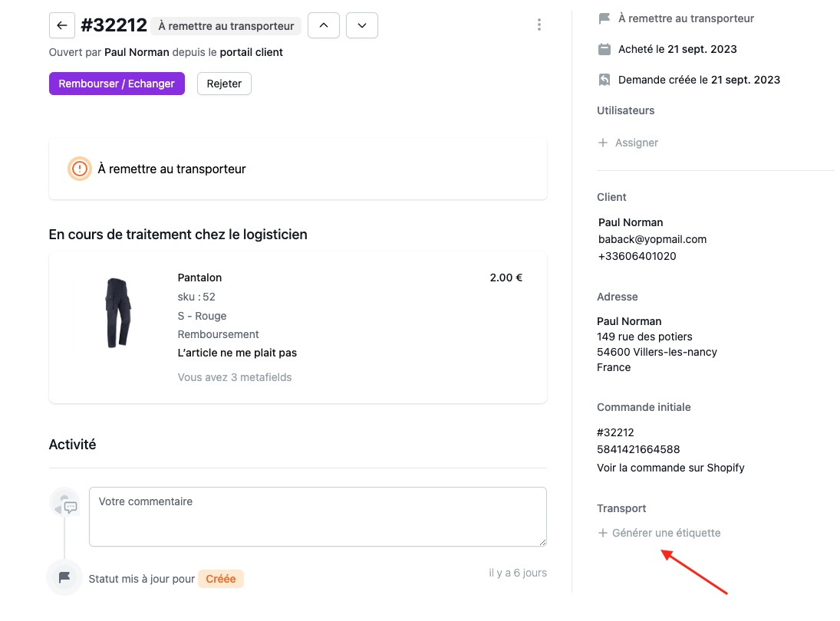840x621 pixels.
Task: Click the plus icon for Générer une étiquette
Action: [603, 533]
